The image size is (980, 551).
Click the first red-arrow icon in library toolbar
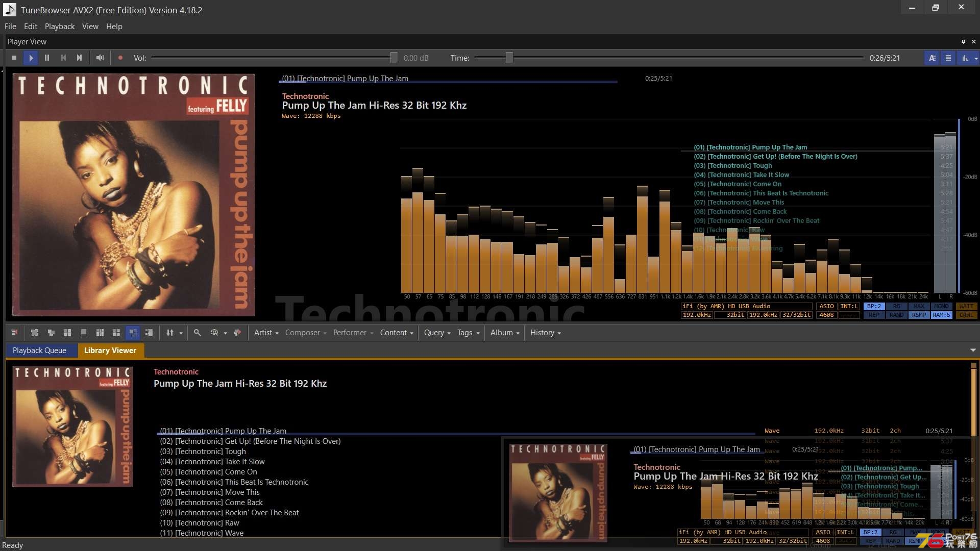14,333
